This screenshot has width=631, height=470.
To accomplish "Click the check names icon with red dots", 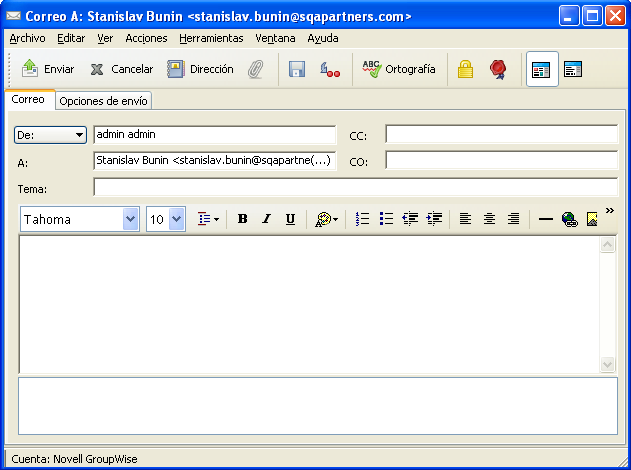I will tap(330, 69).
